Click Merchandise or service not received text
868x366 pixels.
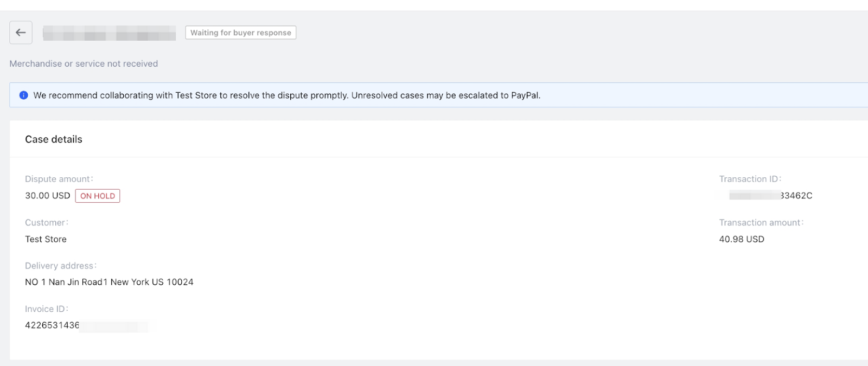click(84, 63)
